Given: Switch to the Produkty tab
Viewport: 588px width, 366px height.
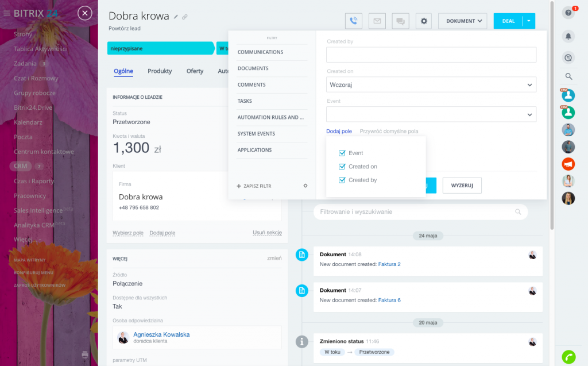Looking at the screenshot, I should coord(160,71).
